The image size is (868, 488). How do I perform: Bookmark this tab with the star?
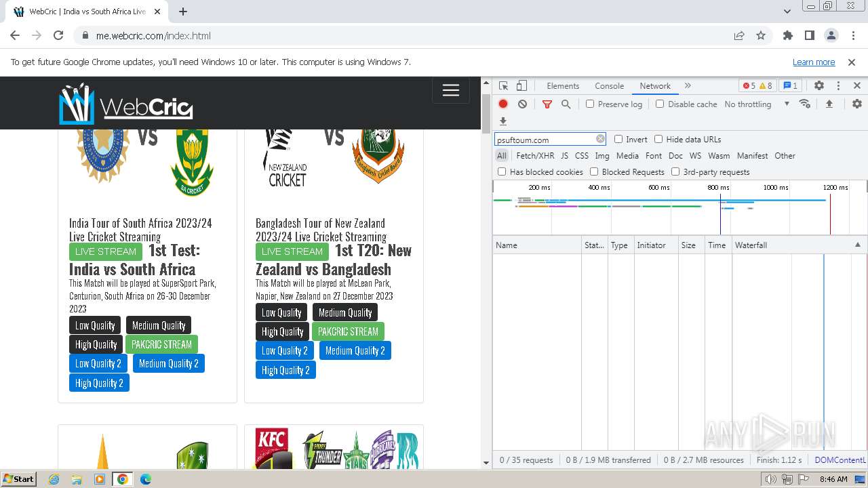(x=761, y=36)
